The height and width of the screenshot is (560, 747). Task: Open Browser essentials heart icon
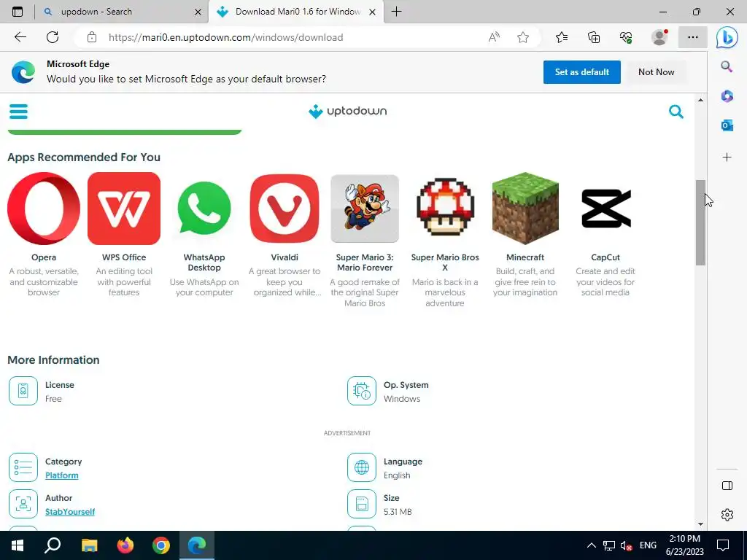click(626, 37)
